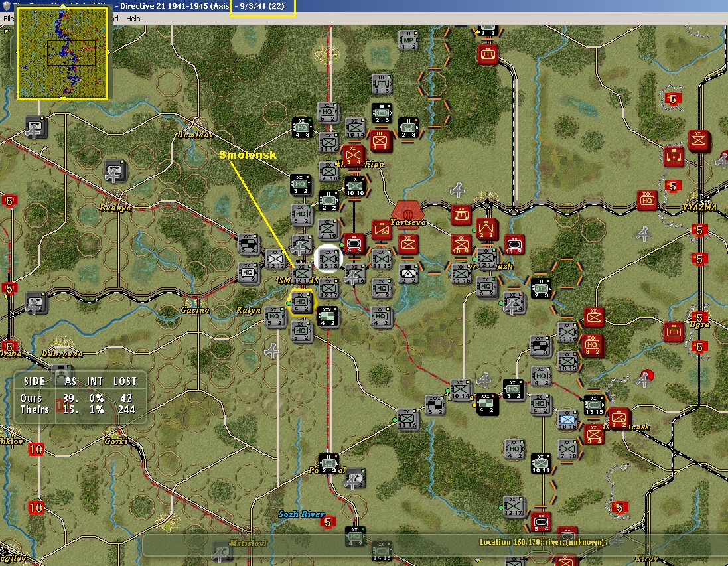Screen dimensions: 728x566
Task: Select the air unit counter above Rudnya
Action: 115,172
